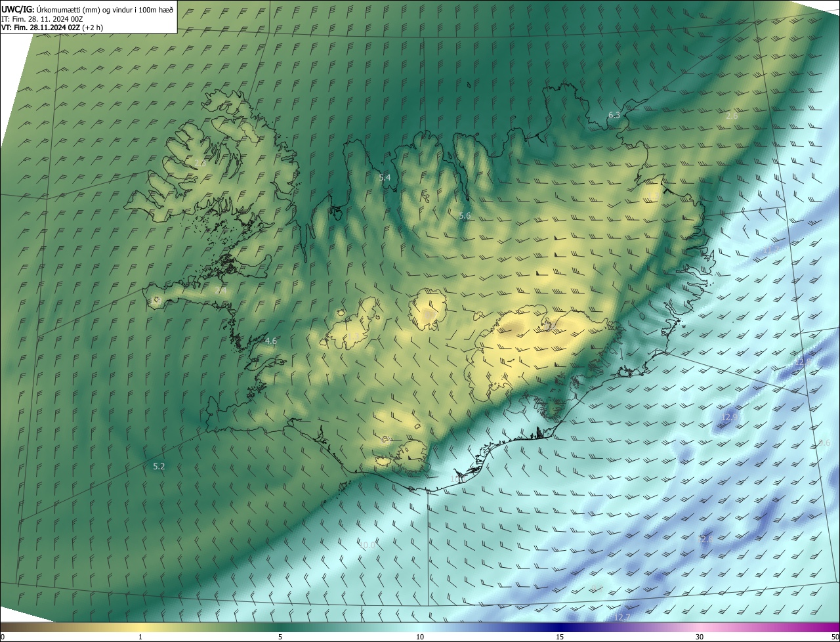This screenshot has width=840, height=642.
Task: Click the 12.9 value label on the map
Action: pyautogui.click(x=729, y=416)
